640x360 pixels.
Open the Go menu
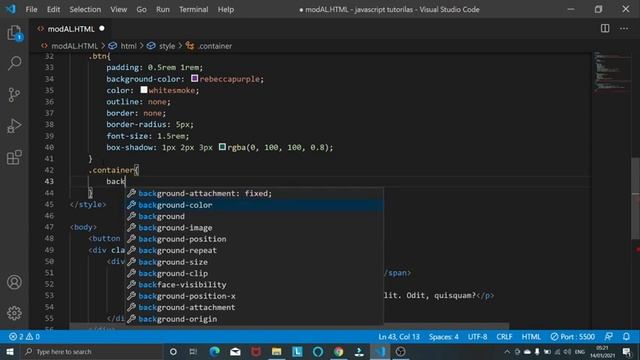[141, 9]
